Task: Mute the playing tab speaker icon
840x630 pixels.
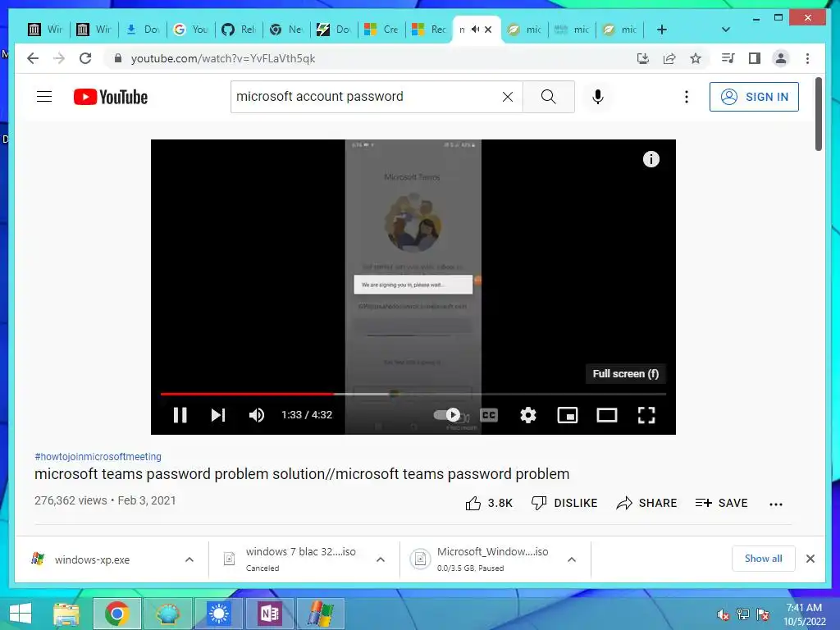Action: 475,30
